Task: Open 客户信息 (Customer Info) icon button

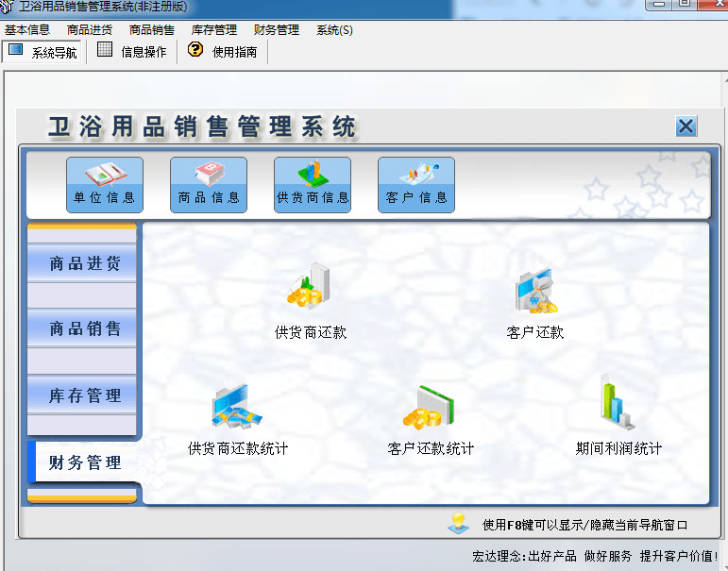Action: coord(416,184)
